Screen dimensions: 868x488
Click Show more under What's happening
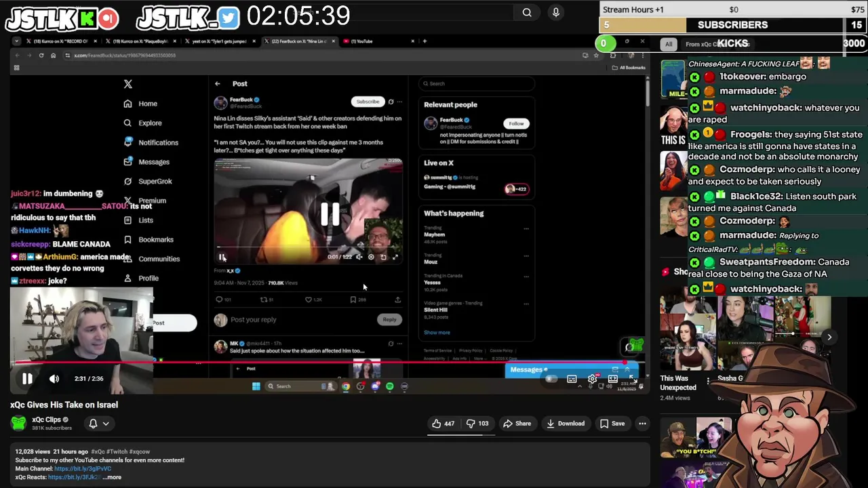pos(437,333)
